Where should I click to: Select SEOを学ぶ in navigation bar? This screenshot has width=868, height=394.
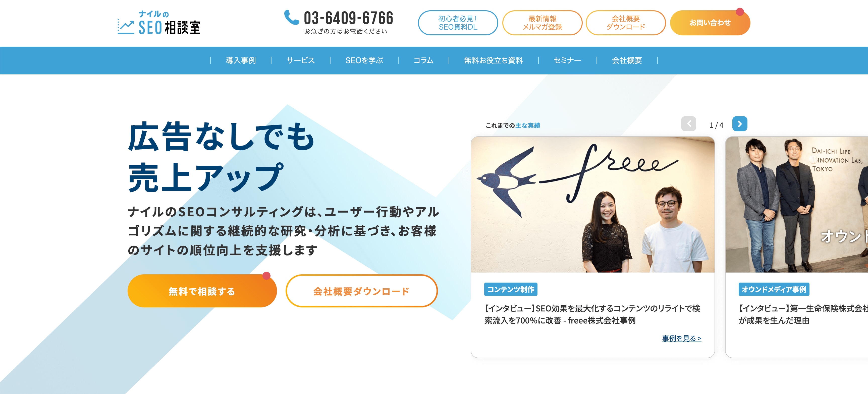[x=364, y=60]
